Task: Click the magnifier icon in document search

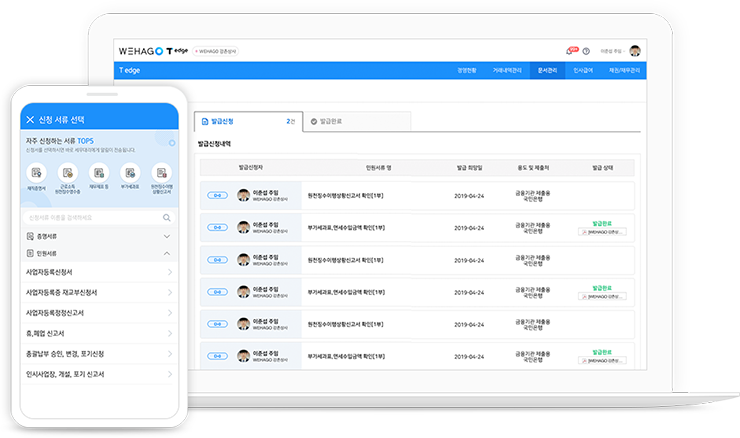Action: click(x=167, y=217)
